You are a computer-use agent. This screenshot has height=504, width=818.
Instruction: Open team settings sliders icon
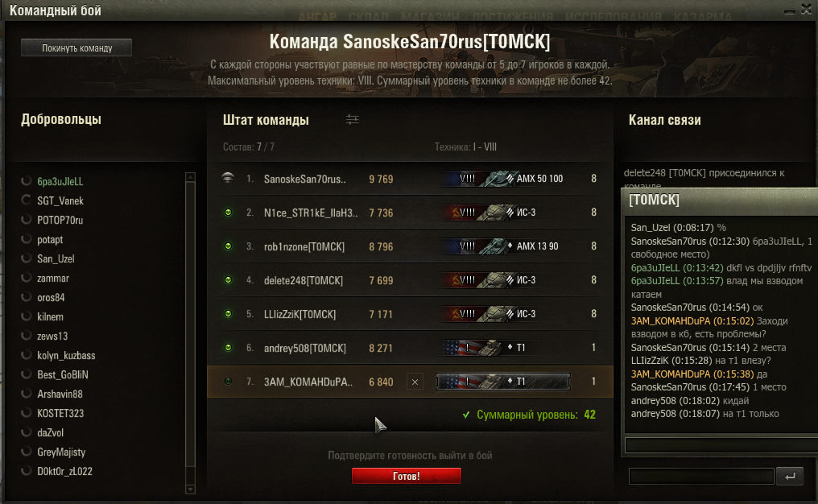tap(352, 120)
